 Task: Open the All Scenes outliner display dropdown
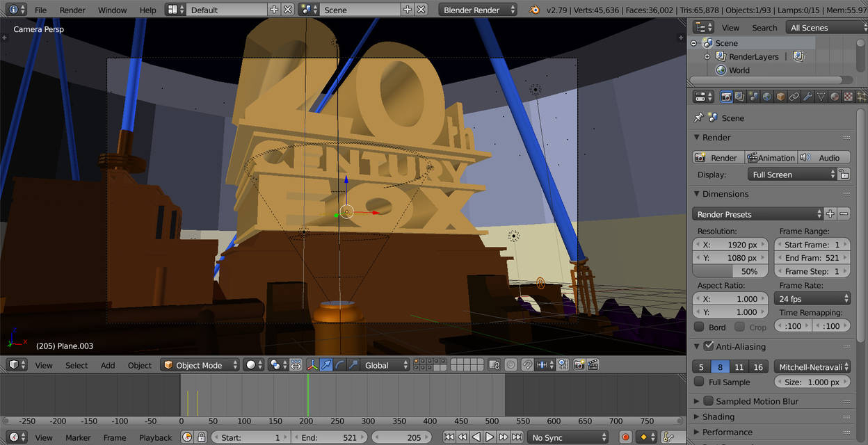click(x=826, y=28)
